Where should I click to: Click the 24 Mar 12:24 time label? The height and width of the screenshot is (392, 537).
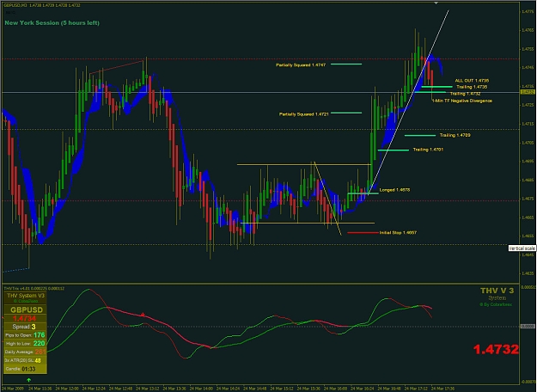pyautogui.click(x=94, y=389)
